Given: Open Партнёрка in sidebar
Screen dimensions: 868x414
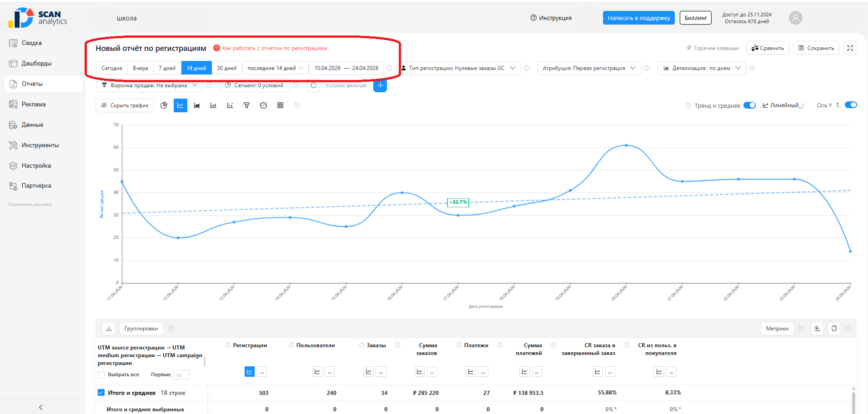Looking at the screenshot, I should (x=43, y=186).
